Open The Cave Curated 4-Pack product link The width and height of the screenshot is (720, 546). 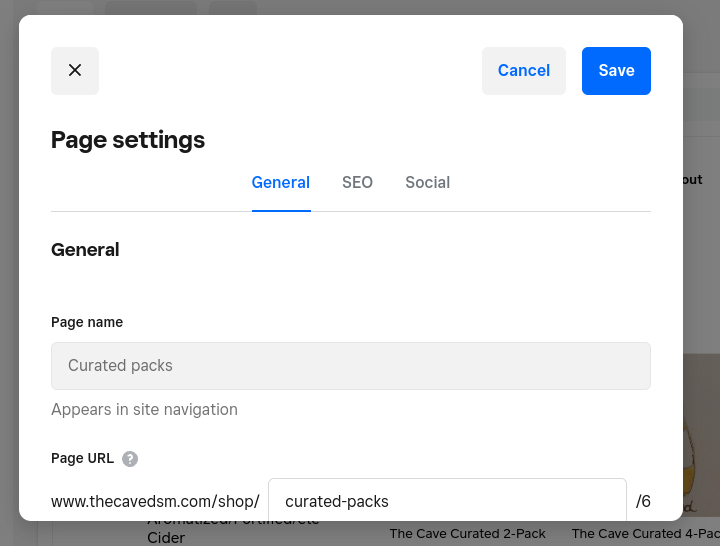click(x=645, y=534)
